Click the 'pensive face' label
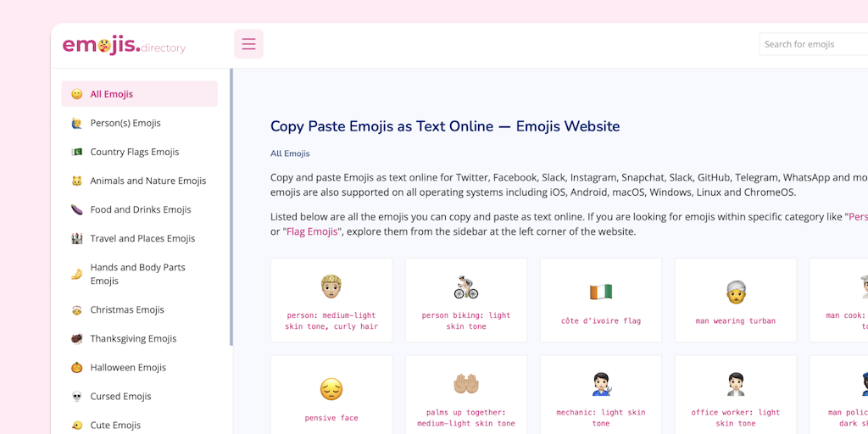This screenshot has width=868, height=434. 331,418
